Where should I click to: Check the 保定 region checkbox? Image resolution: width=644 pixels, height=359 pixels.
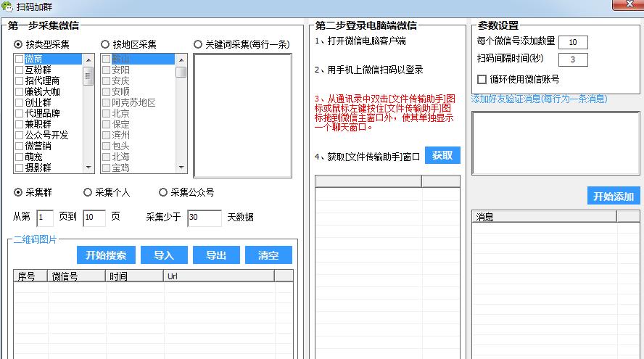point(107,124)
